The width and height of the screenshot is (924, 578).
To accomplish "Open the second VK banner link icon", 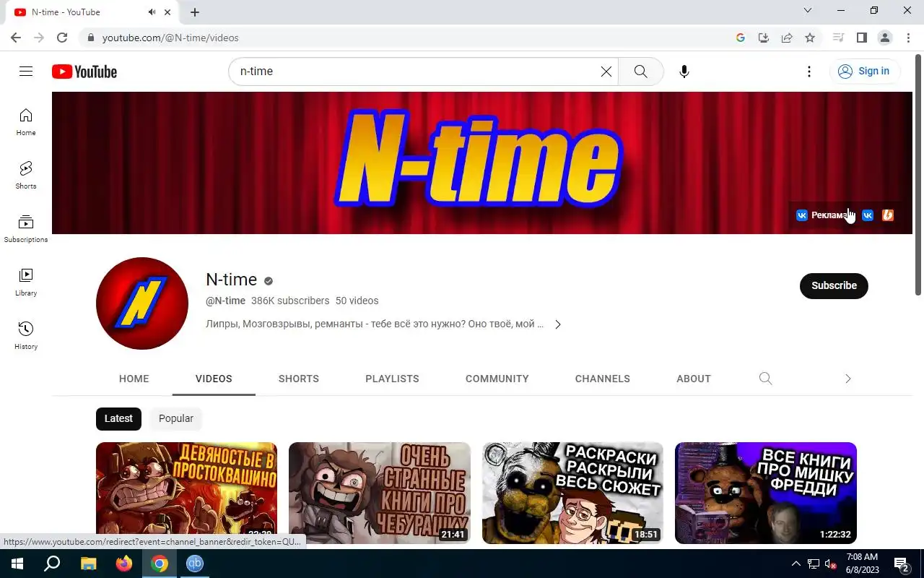I will point(868,215).
